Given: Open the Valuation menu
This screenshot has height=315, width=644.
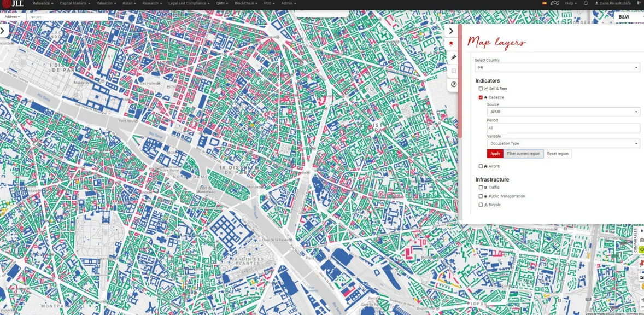Looking at the screenshot, I should [106, 3].
